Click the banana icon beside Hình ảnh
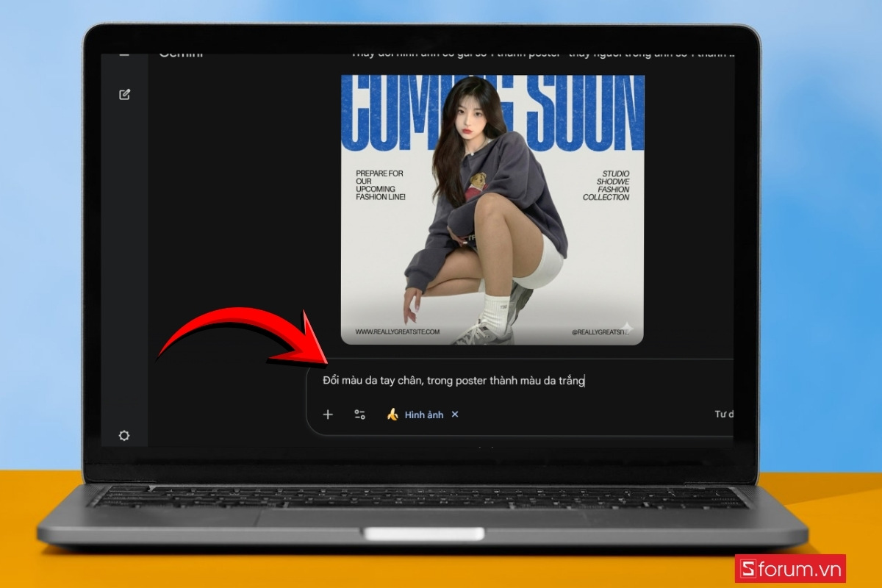 click(392, 415)
